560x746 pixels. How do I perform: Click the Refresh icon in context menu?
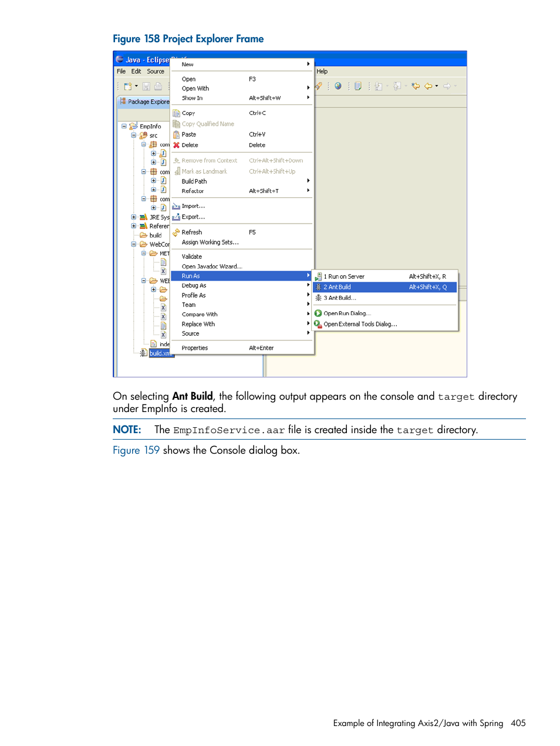pyautogui.click(x=176, y=232)
